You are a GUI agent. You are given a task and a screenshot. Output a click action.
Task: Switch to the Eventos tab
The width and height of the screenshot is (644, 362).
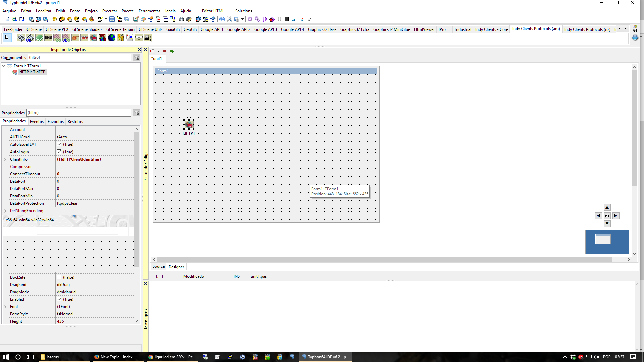[37, 122]
